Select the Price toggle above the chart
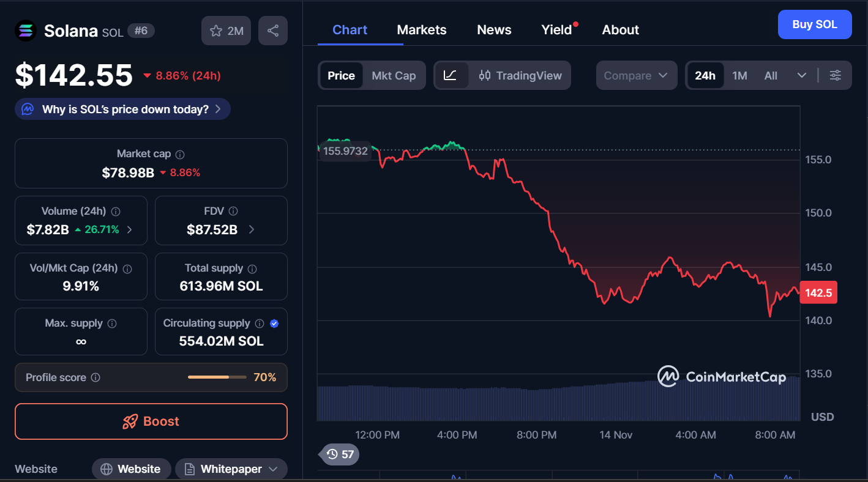This screenshot has height=482, width=868. (x=341, y=75)
